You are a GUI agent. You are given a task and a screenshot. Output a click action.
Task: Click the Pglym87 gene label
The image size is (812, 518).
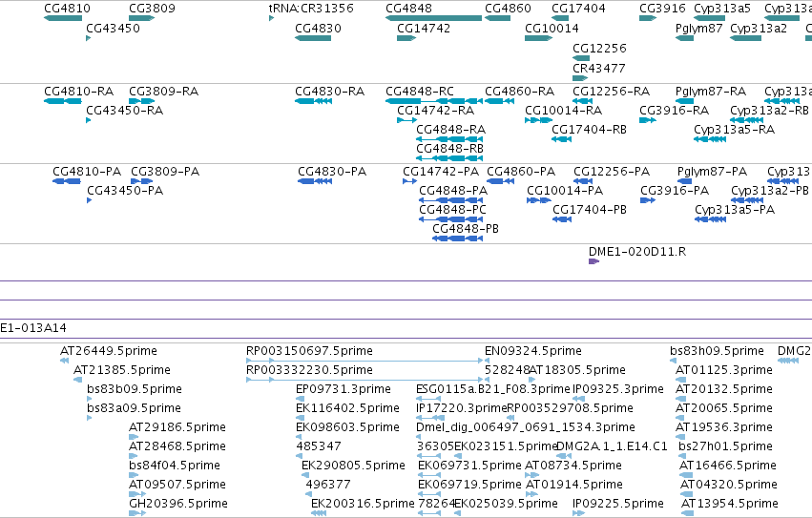pyautogui.click(x=698, y=28)
